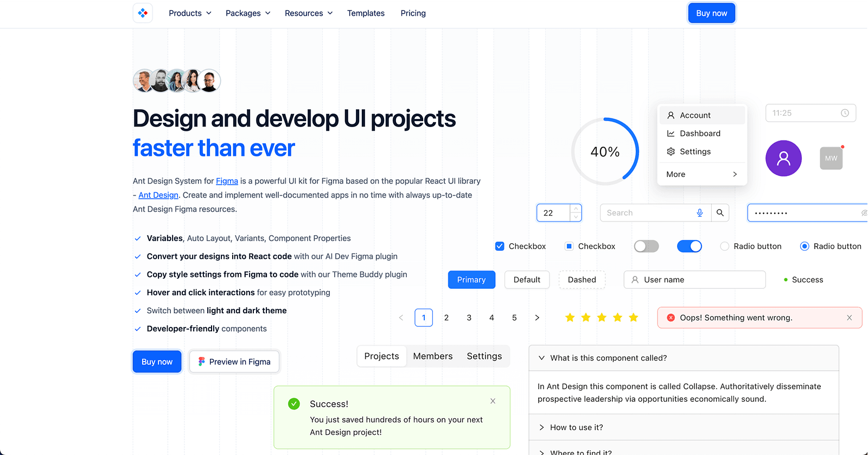Click the number input showing 22
868x455 pixels.
coord(559,213)
